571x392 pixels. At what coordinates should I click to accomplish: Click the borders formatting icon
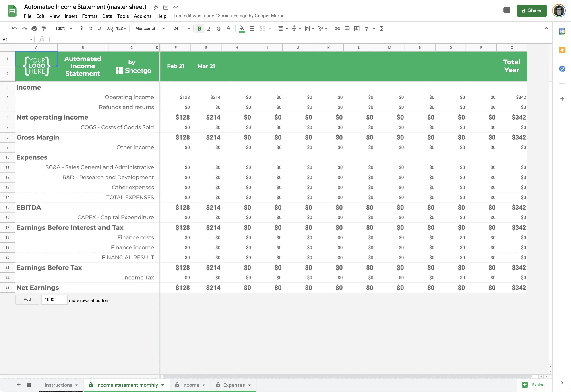click(252, 28)
